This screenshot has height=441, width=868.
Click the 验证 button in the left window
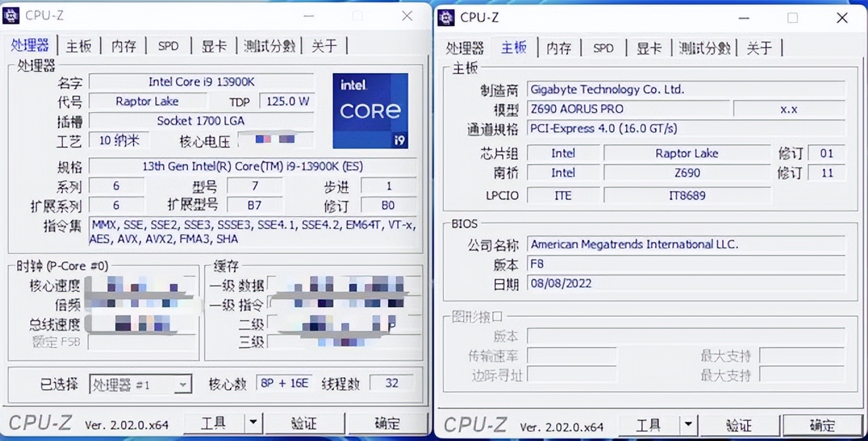[305, 423]
